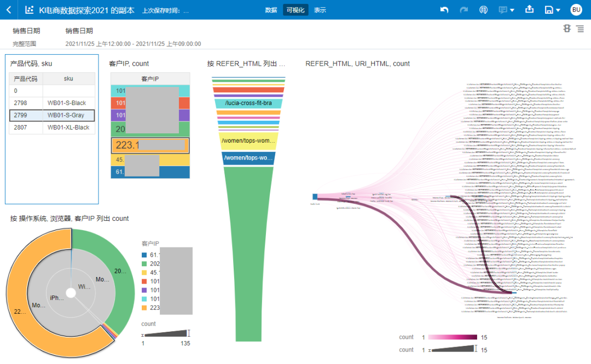The height and width of the screenshot is (364, 591).
Task: Click the 客户IP, count visualization title
Action: tap(129, 63)
